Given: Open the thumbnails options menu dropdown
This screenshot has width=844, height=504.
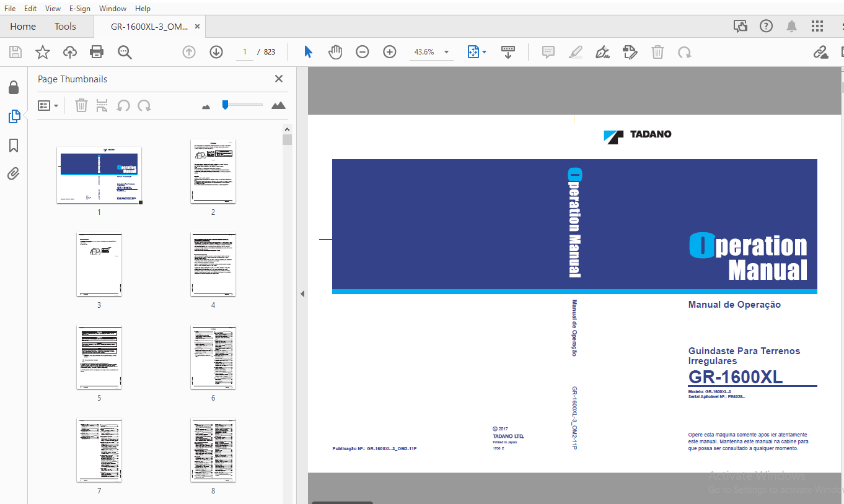Looking at the screenshot, I should [x=48, y=106].
